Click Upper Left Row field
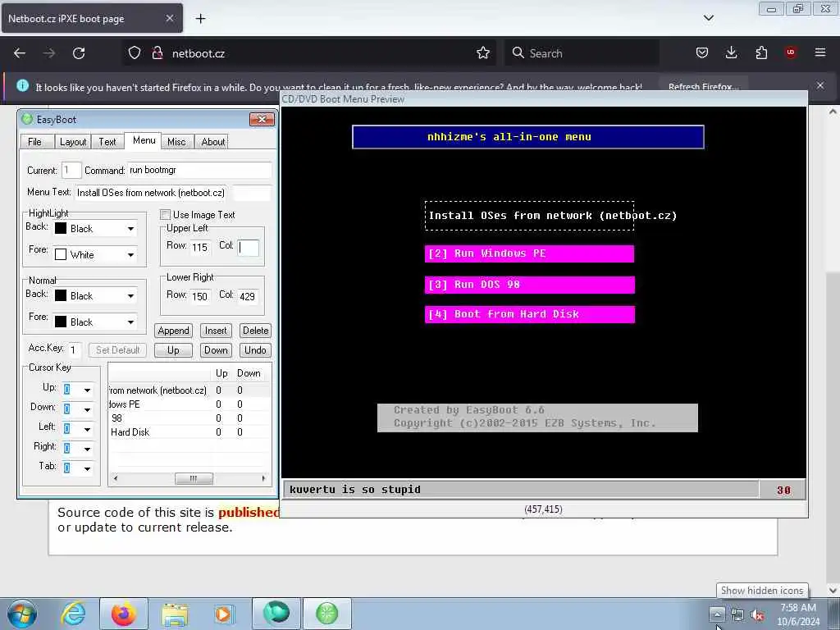This screenshot has height=630, width=840. pyautogui.click(x=200, y=248)
